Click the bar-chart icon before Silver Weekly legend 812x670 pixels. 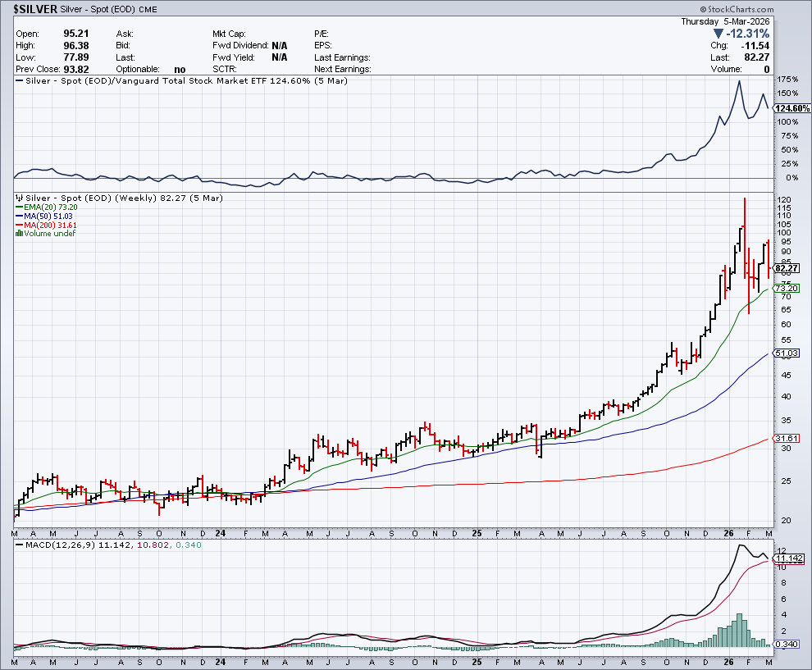19,198
